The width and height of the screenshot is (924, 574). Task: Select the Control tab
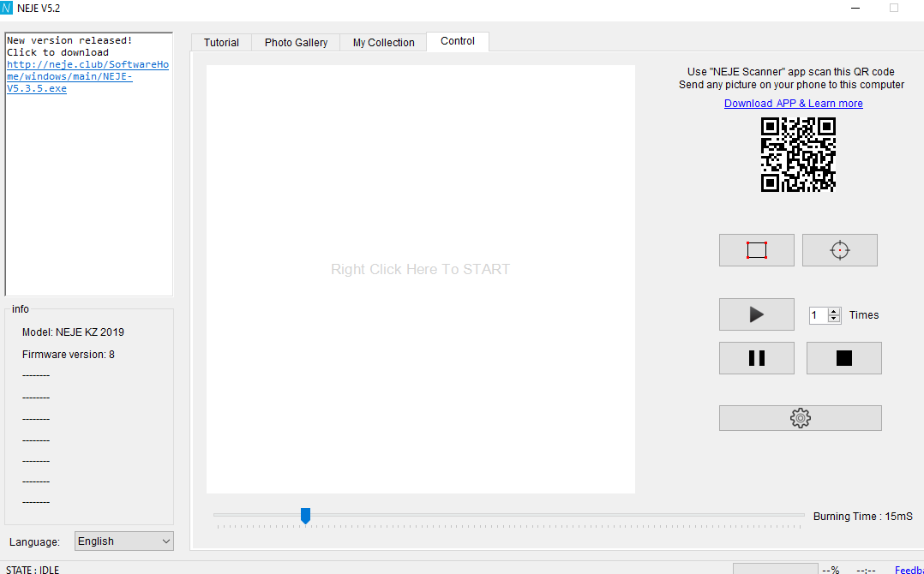tap(458, 41)
